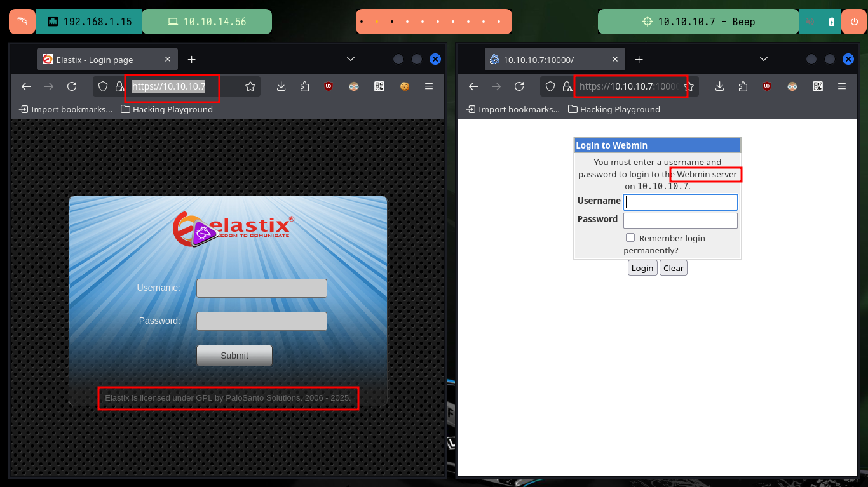Click the Kali dragon launcher icon
This screenshot has width=868, height=487.
click(22, 22)
